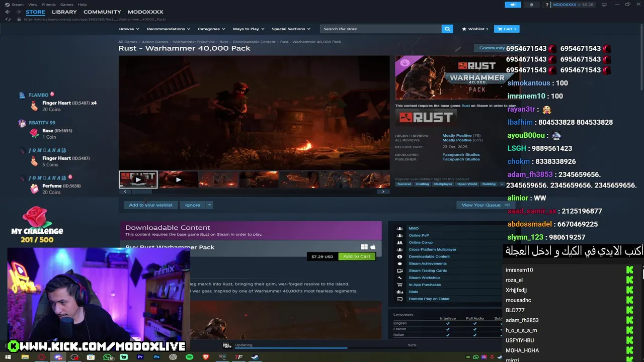
Task: Click the forward navigation arrow
Action: (18, 12)
